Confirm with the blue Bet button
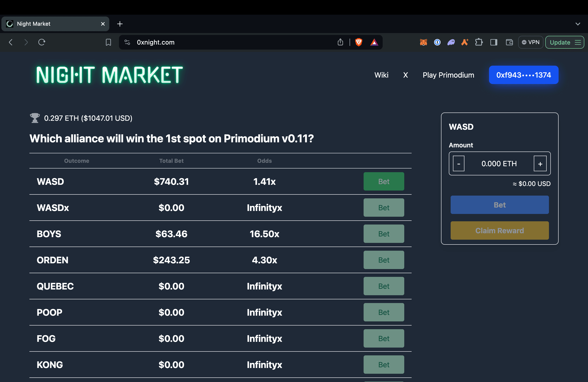 click(500, 205)
